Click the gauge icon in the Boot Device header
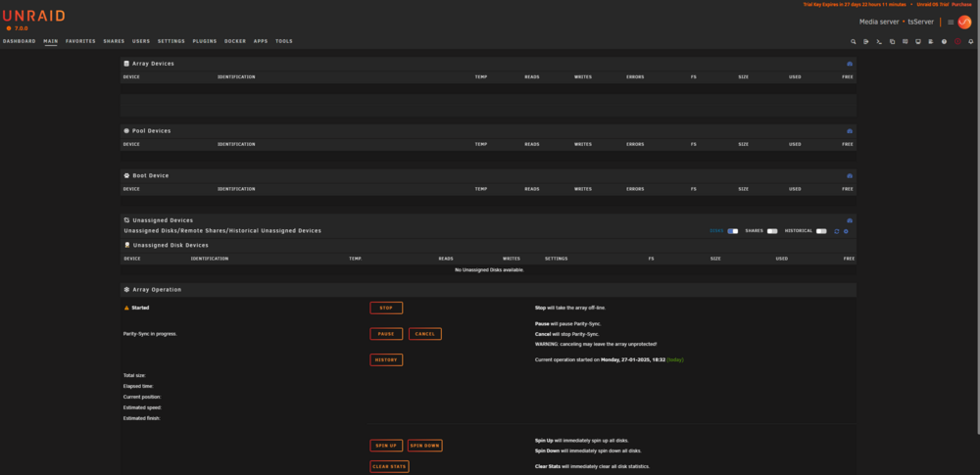Viewport: 980px width, 475px height. coord(850,176)
